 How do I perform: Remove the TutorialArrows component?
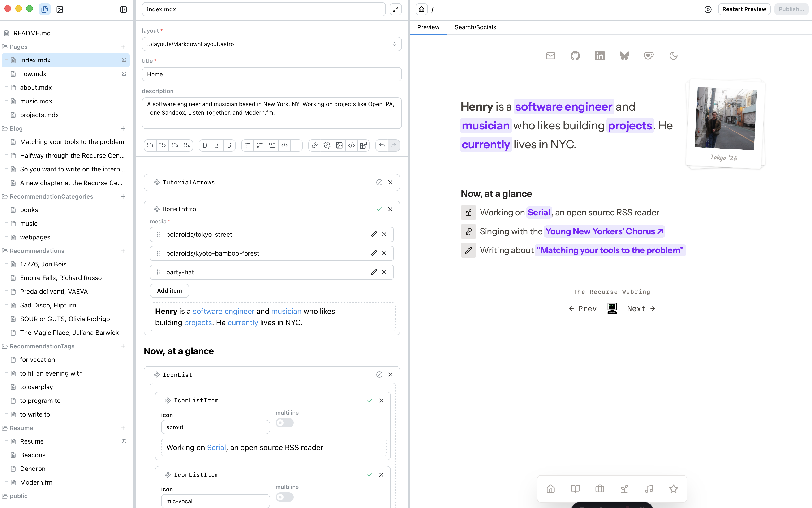pos(390,182)
